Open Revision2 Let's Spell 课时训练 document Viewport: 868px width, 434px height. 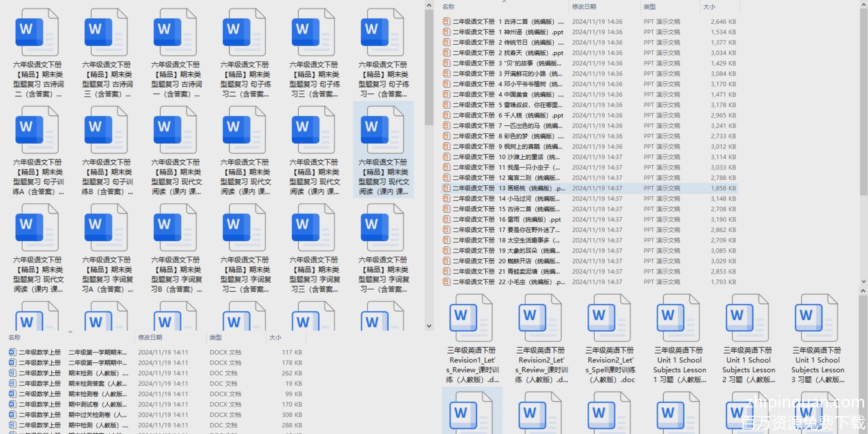610,319
